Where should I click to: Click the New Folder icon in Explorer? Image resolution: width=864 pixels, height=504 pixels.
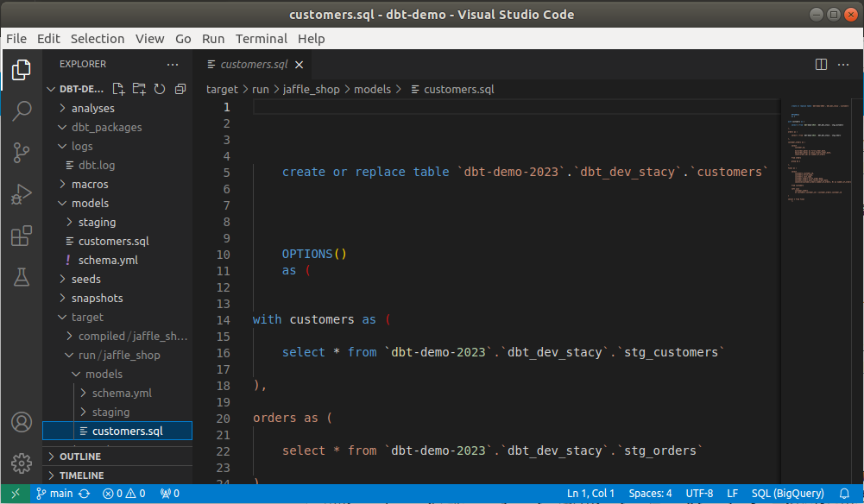[139, 89]
